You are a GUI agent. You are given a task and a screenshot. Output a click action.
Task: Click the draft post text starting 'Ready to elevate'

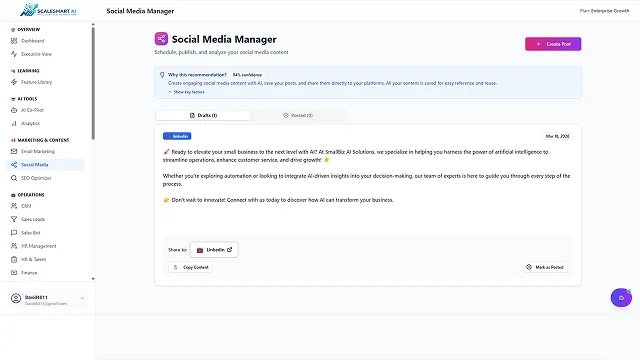tap(356, 156)
